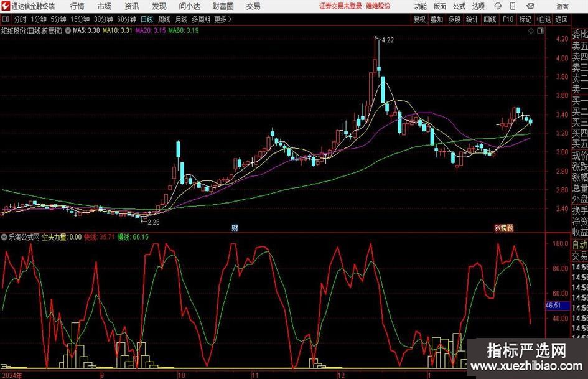
Task: Click the 2.26 low price marker
Action: [x=153, y=222]
